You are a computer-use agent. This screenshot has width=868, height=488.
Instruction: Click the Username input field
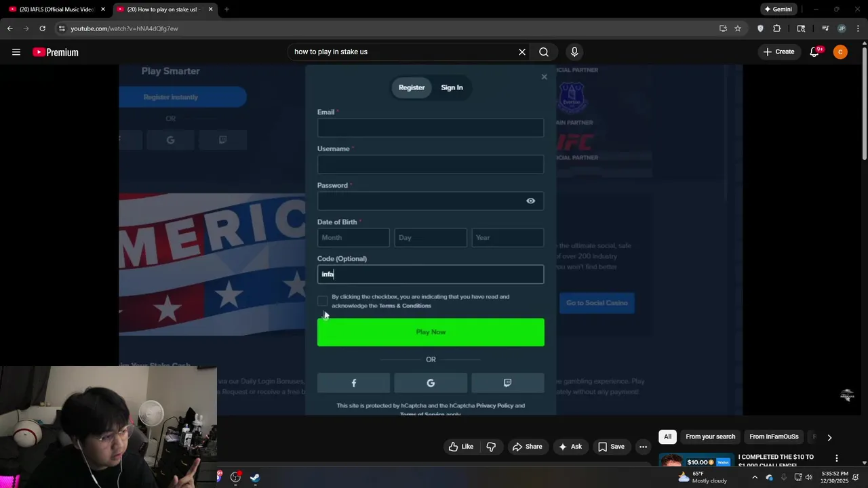[x=431, y=164]
